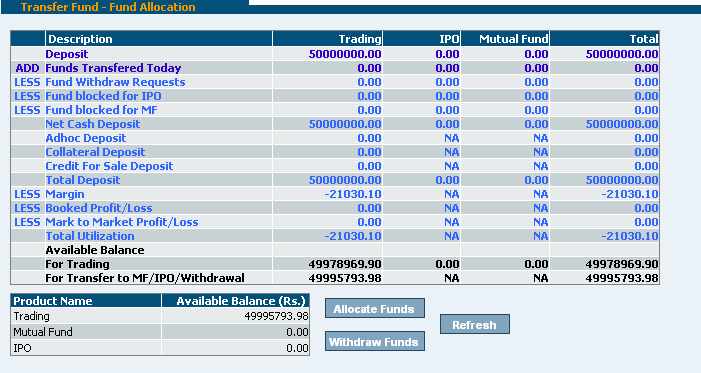Open the Margin row link
This screenshot has width=701, height=373.
pos(65,194)
